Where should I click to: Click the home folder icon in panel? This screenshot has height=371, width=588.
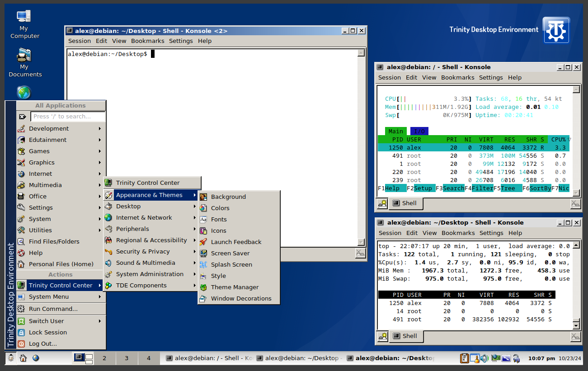tap(23, 358)
